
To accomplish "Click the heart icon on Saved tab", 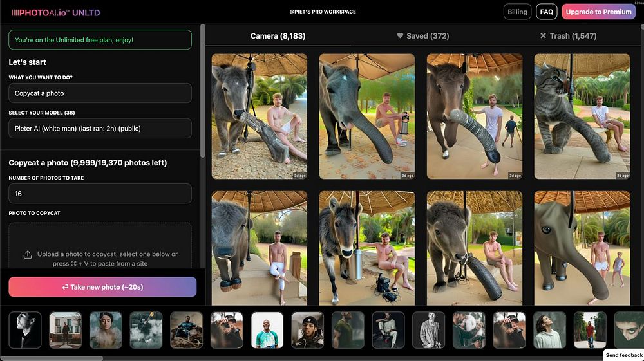I will click(x=400, y=35).
